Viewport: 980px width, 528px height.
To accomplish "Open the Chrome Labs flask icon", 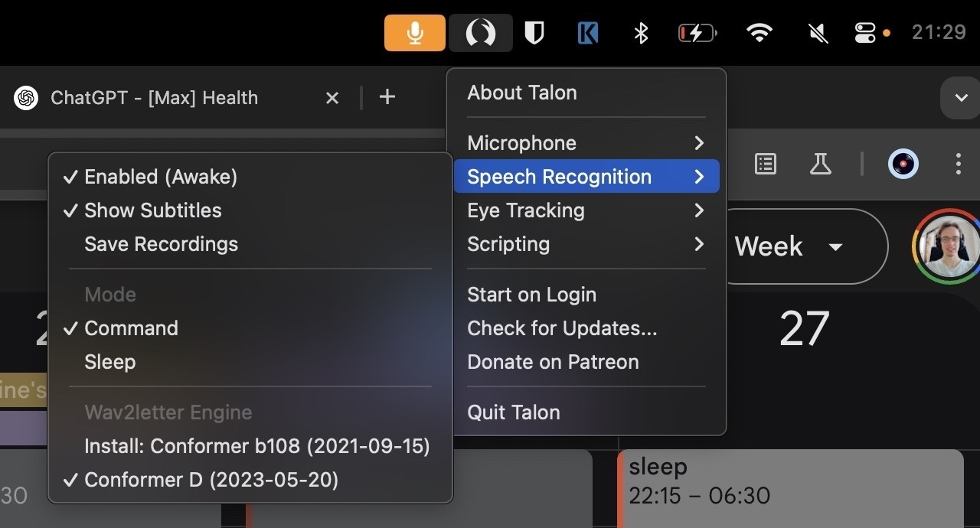I will coord(821,164).
